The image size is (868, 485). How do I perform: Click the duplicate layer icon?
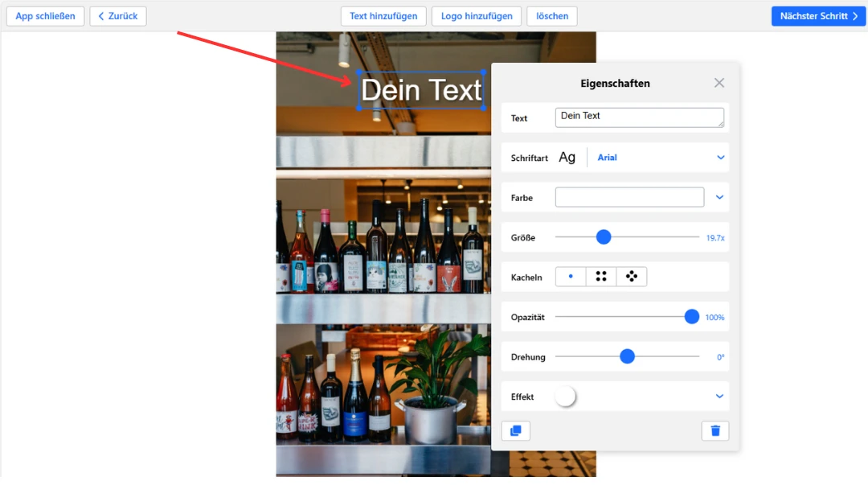click(x=515, y=431)
